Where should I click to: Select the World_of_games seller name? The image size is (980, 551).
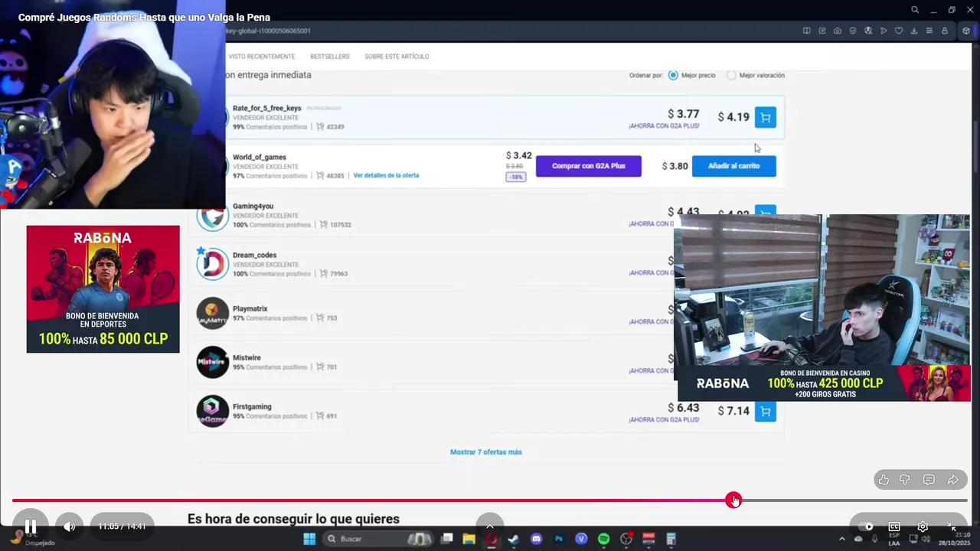(x=260, y=157)
